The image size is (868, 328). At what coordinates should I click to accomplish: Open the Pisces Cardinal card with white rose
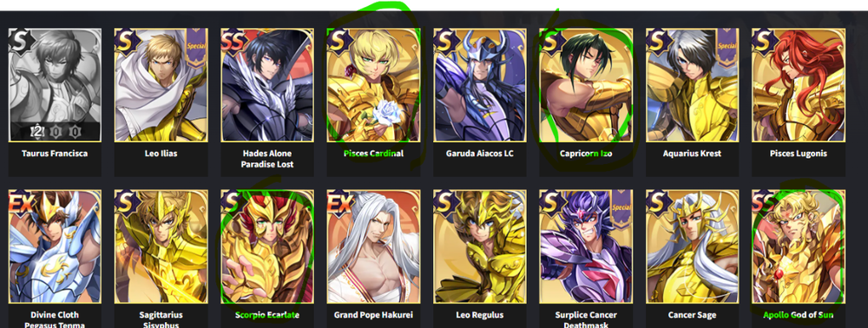[373, 85]
